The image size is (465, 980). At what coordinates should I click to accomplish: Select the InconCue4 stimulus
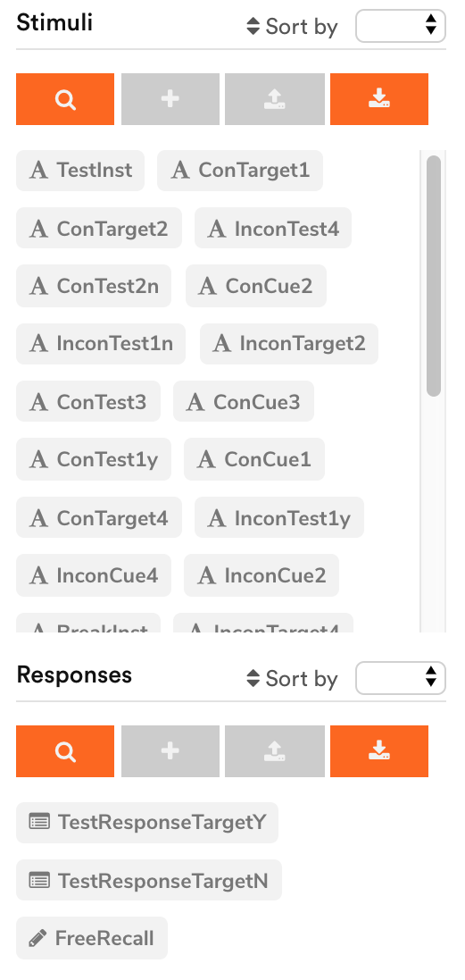click(x=94, y=575)
